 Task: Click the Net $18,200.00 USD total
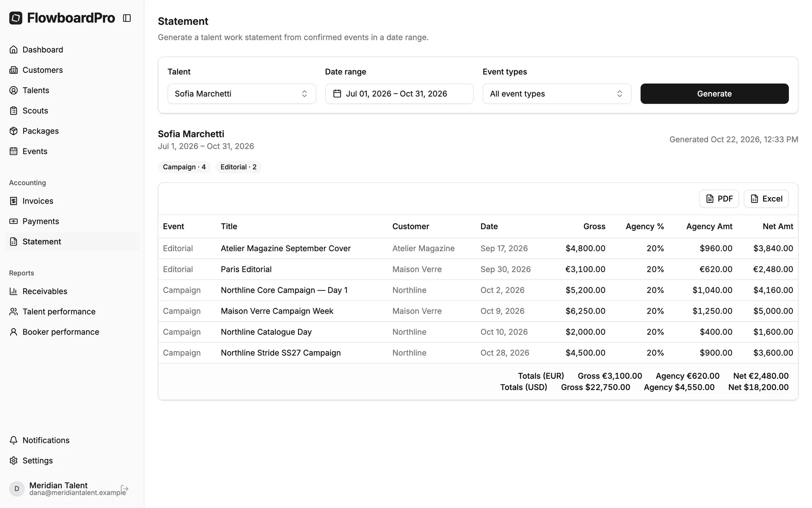click(x=758, y=387)
